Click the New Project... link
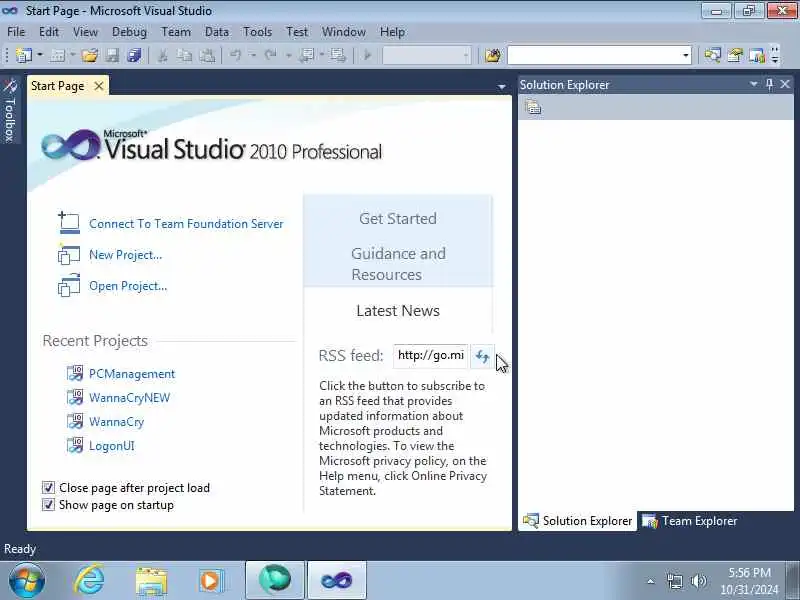The height and width of the screenshot is (600, 800). click(126, 255)
